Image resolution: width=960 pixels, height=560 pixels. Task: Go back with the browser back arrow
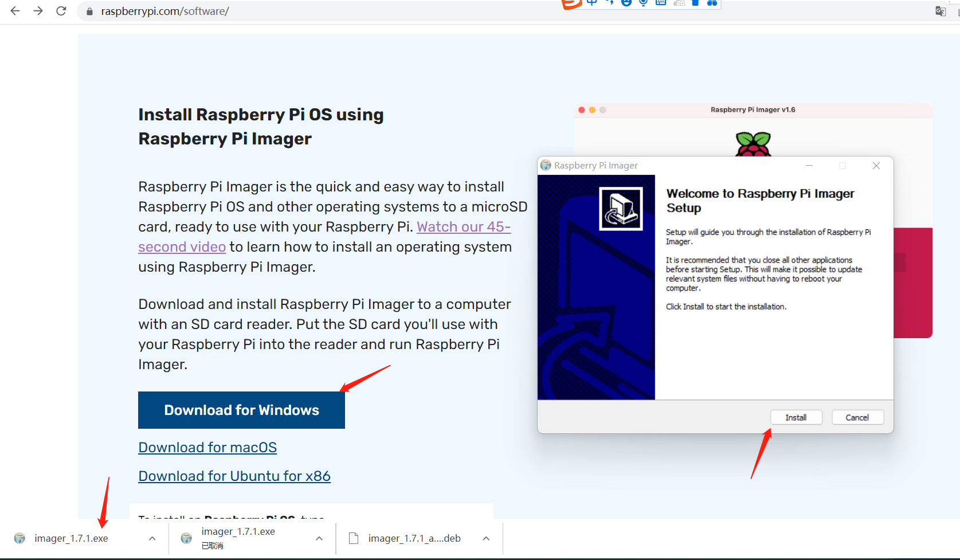pyautogui.click(x=15, y=11)
